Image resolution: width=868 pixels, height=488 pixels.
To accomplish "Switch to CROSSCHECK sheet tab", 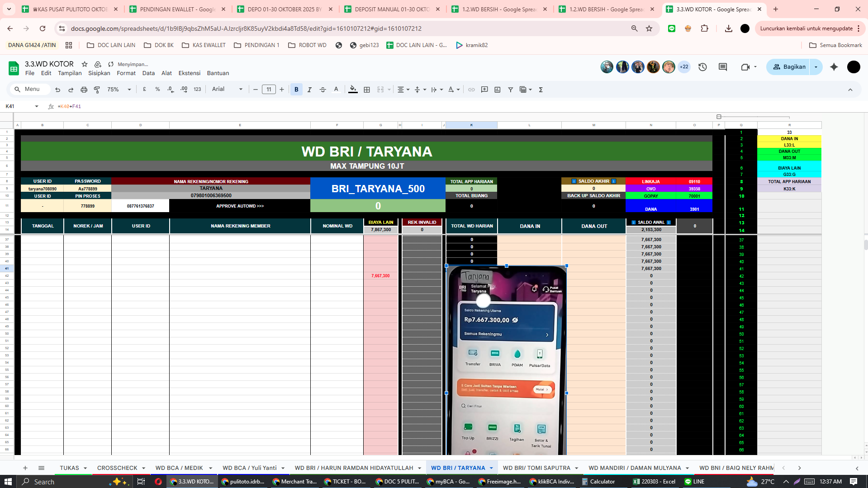I will click(121, 468).
